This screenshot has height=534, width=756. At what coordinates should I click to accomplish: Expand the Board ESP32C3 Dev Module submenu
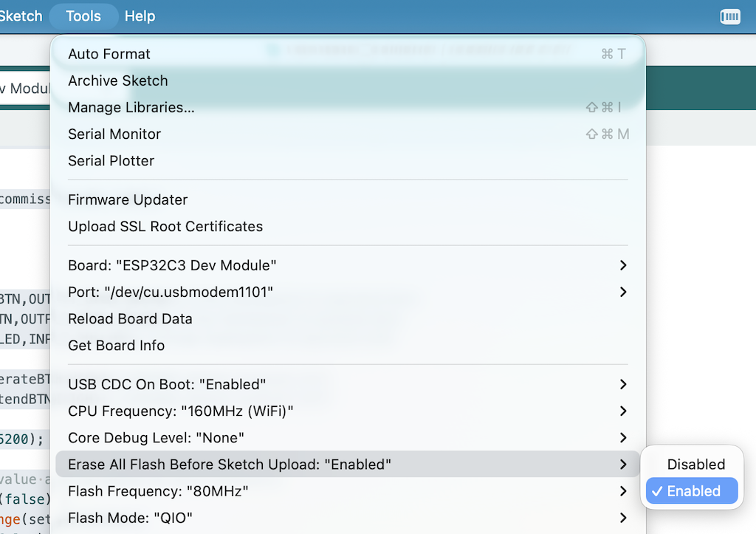coord(347,265)
